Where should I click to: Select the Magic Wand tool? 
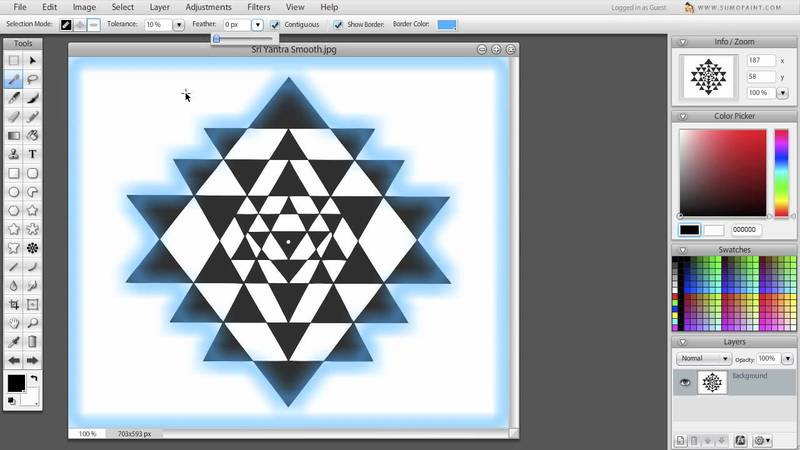[x=14, y=79]
